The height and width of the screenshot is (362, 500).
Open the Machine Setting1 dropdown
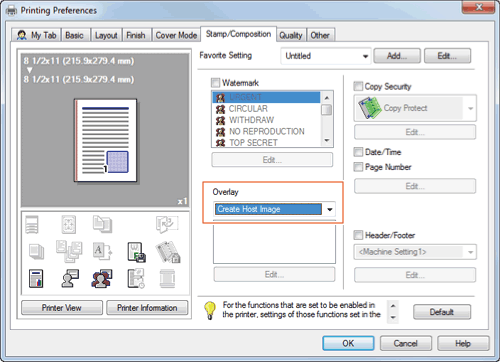click(x=415, y=252)
